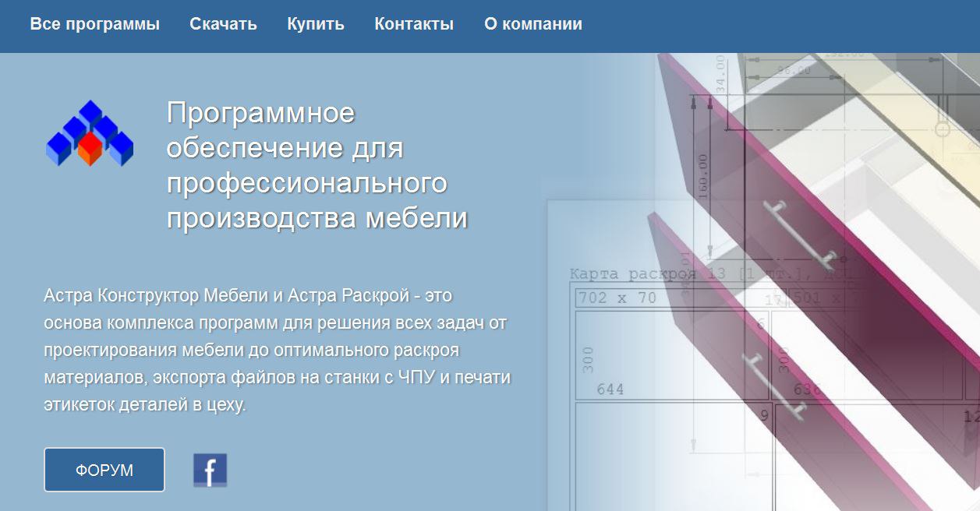Go to the Скачать page
Viewport: 980px width, 511px height.
tap(223, 24)
